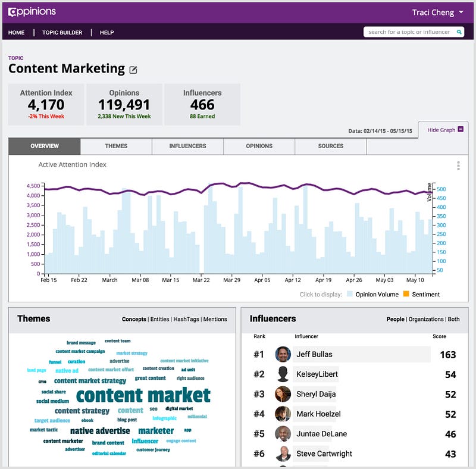Show Concepts in Themes panel
This screenshot has height=469, width=476.
pos(134,319)
